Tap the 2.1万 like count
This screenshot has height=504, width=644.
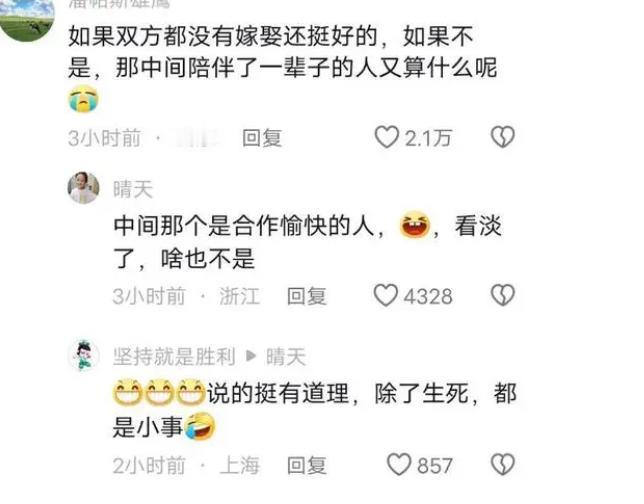[428, 138]
